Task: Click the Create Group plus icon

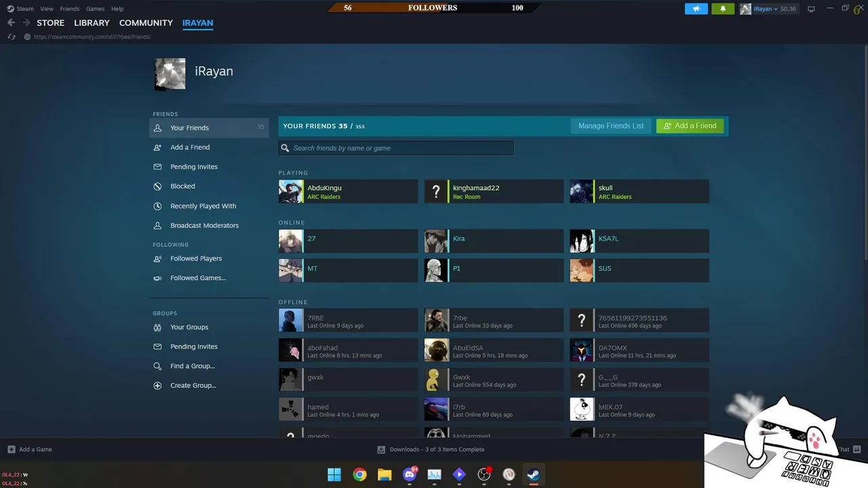Action: point(157,386)
